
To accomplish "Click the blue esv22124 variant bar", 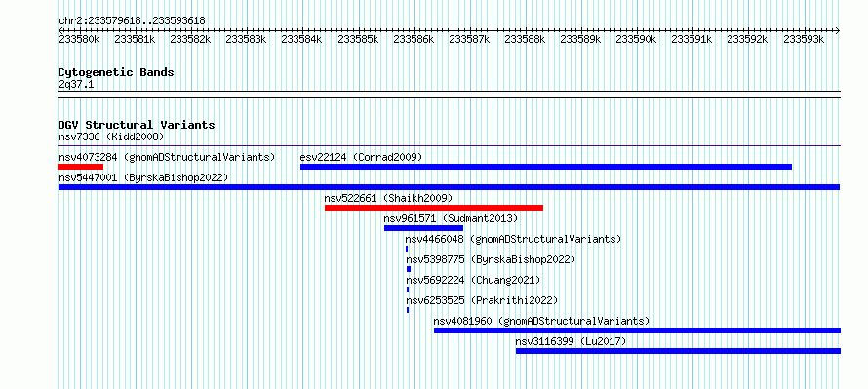I will (x=546, y=167).
